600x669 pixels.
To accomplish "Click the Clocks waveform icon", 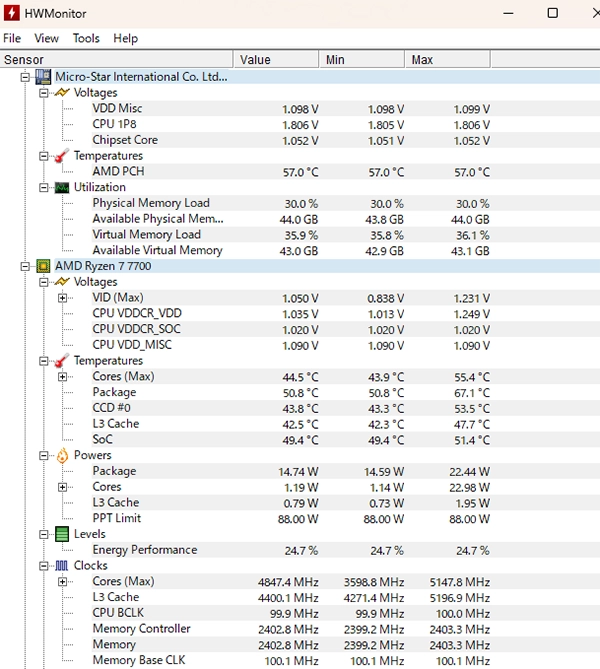I will [x=61, y=566].
